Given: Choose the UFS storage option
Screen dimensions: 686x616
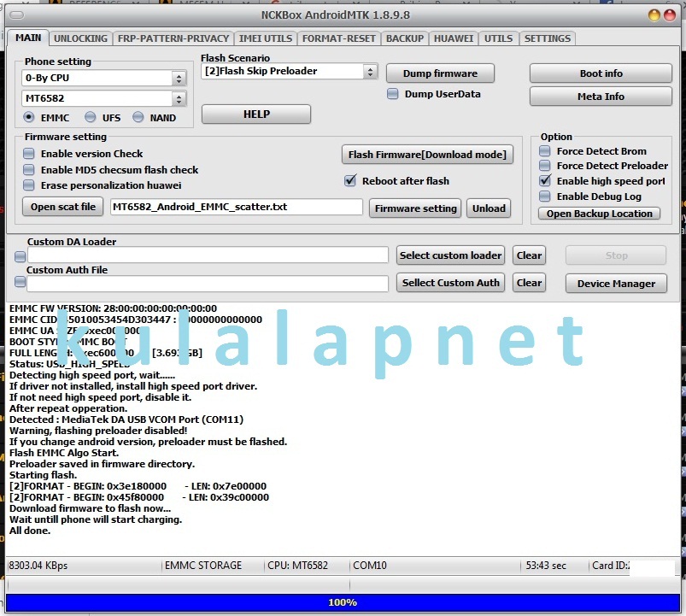Looking at the screenshot, I should point(90,117).
